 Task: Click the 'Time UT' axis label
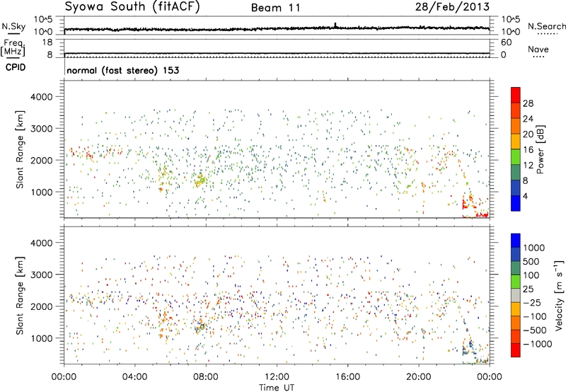click(277, 388)
